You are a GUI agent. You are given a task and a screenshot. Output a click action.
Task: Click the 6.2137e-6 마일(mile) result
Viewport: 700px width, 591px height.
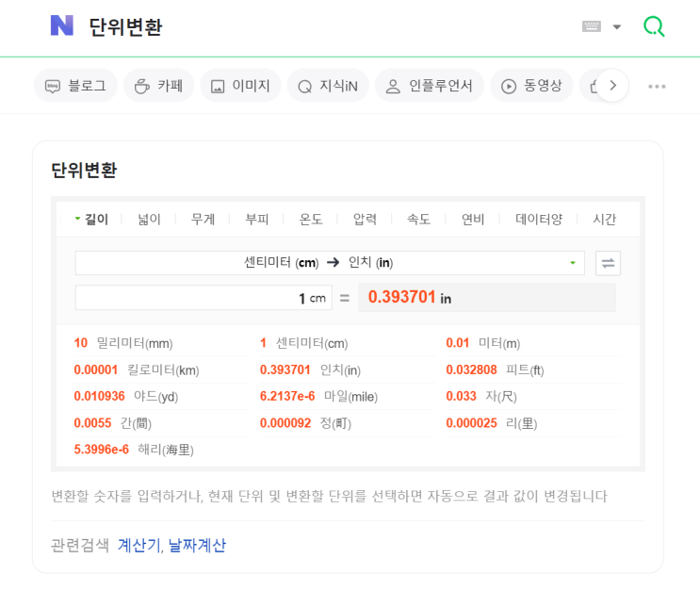318,396
